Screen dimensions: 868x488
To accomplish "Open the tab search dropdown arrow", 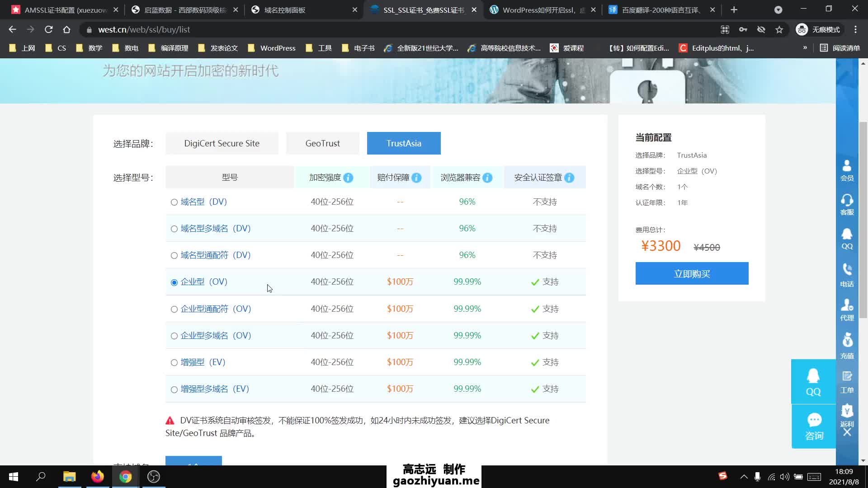I will pyautogui.click(x=778, y=9).
